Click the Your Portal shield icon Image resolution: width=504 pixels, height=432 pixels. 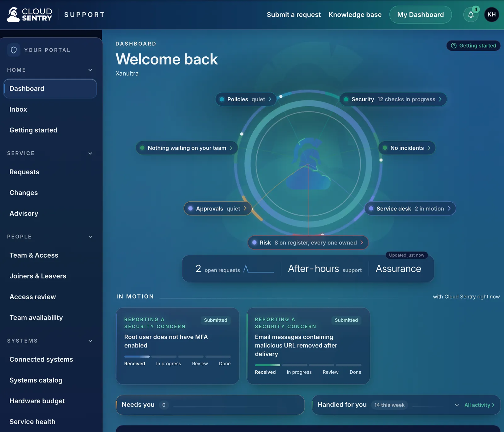14,50
